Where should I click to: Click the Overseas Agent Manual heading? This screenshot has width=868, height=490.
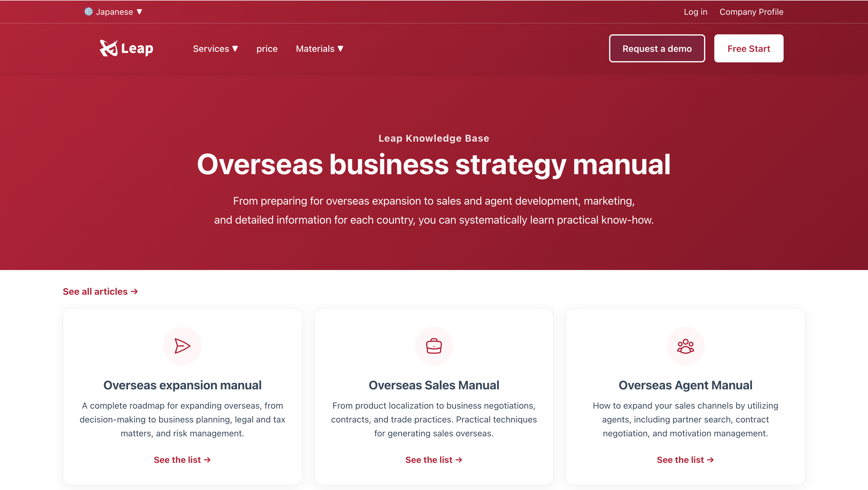[685, 385]
